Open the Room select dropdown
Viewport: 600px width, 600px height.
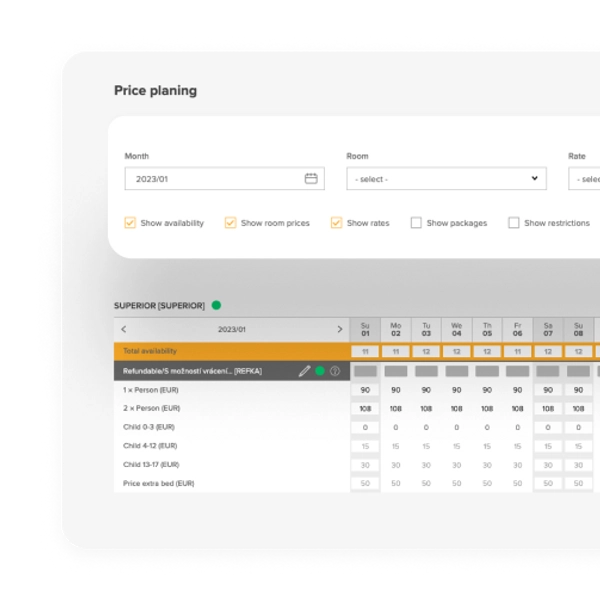447,178
